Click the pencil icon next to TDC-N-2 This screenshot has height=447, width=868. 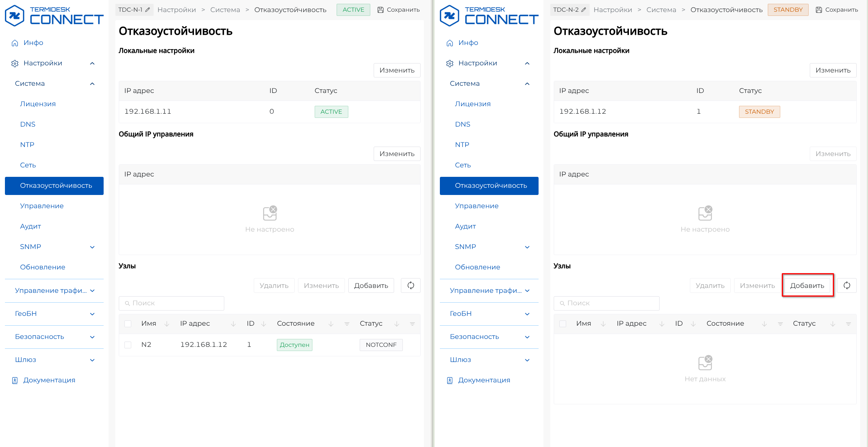click(x=584, y=10)
